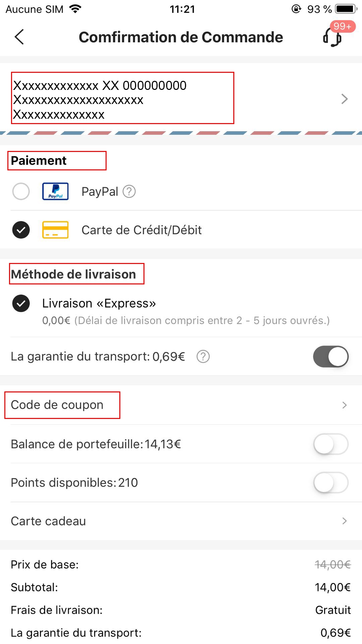Open Carte cadeau chevron
Viewport: 362px width, 644px height.
344,521
